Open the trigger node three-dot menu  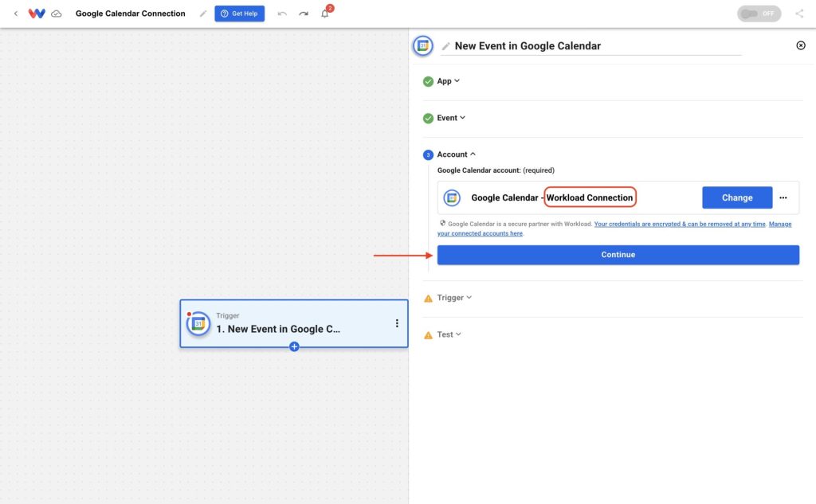click(x=397, y=323)
